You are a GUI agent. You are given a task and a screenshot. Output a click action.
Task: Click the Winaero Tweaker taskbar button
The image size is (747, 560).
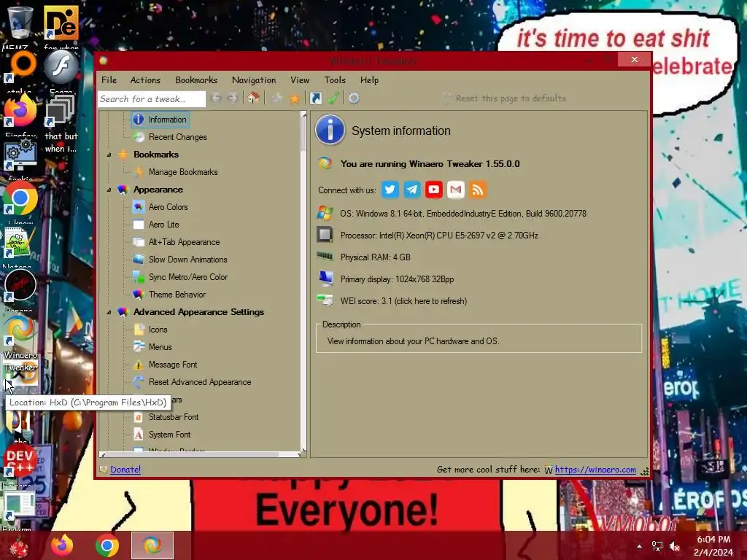click(x=152, y=545)
